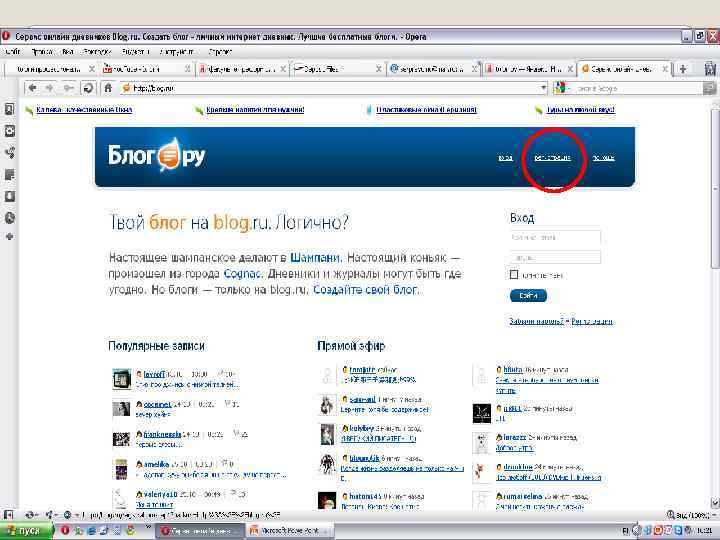This screenshot has width=720, height=540.
Task: Click the Forward navigation arrow
Action: [x=50, y=88]
